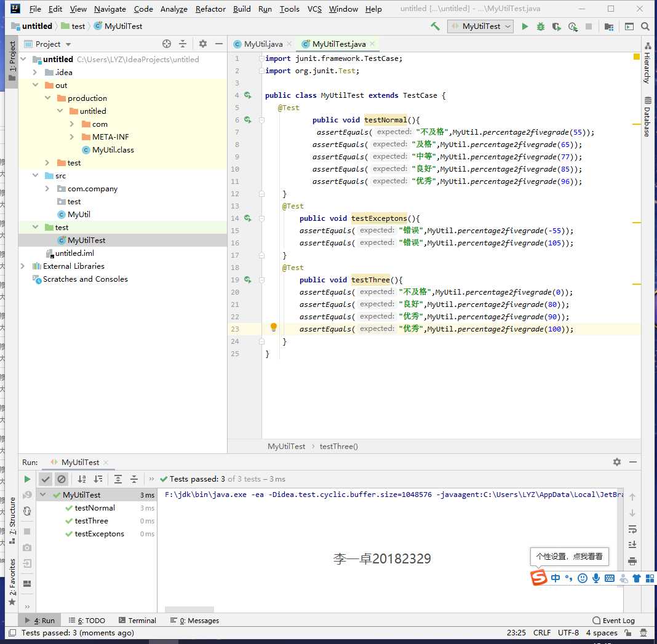Hide the Project panel with minus icon
The height and width of the screenshot is (644, 657).
219,44
